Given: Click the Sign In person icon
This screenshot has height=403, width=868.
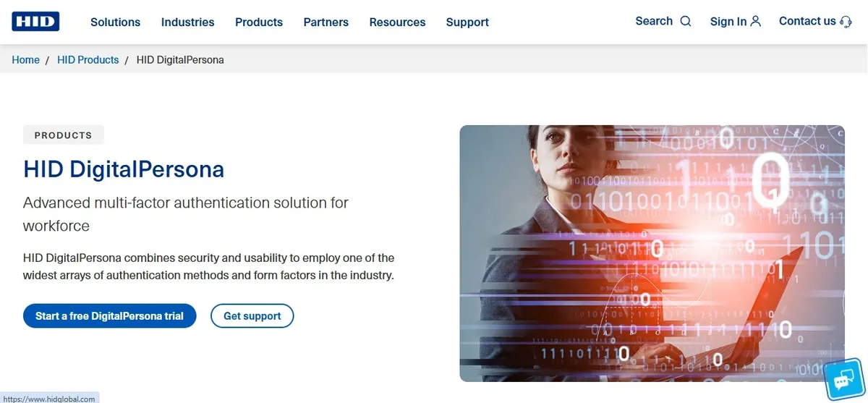Looking at the screenshot, I should point(756,22).
